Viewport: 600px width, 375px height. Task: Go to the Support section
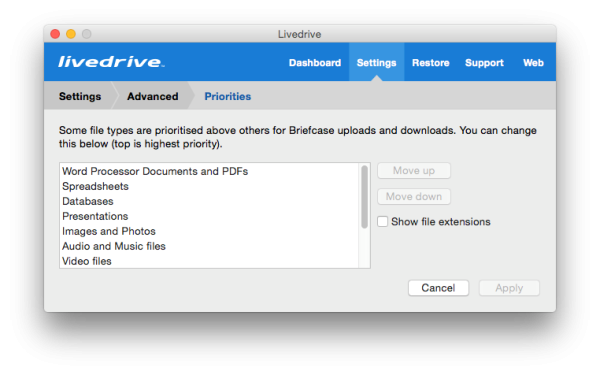coord(484,63)
